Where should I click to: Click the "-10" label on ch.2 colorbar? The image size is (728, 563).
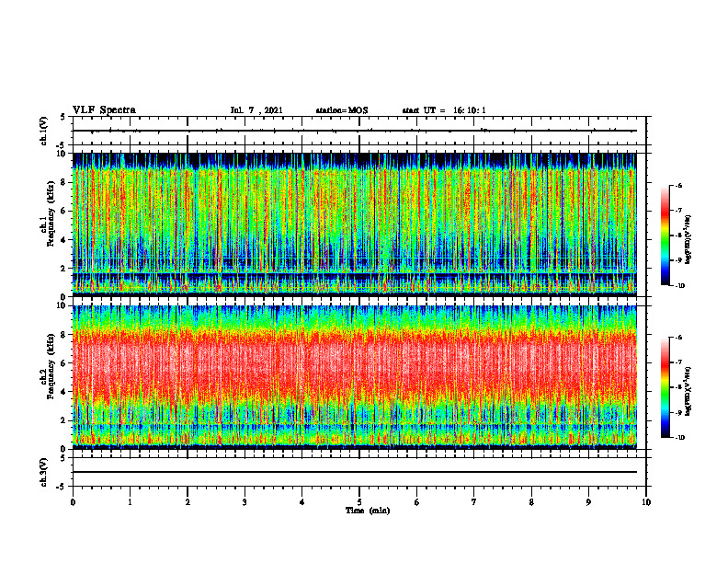coord(679,438)
